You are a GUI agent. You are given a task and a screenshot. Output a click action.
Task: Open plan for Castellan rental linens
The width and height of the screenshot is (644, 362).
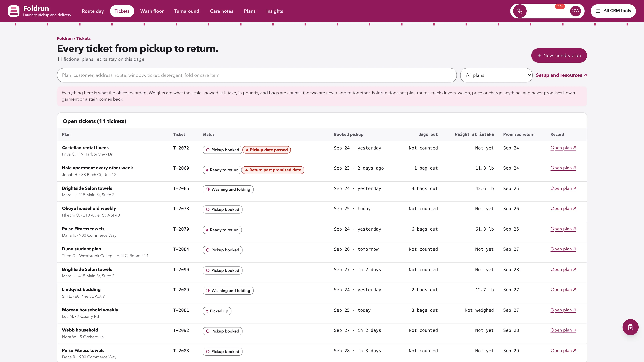pos(563,148)
